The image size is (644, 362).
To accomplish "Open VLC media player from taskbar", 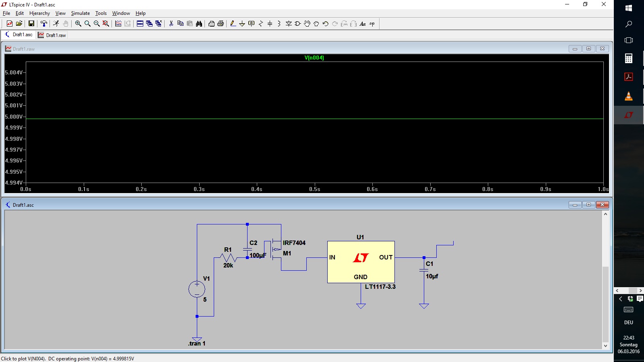I will pyautogui.click(x=629, y=96).
